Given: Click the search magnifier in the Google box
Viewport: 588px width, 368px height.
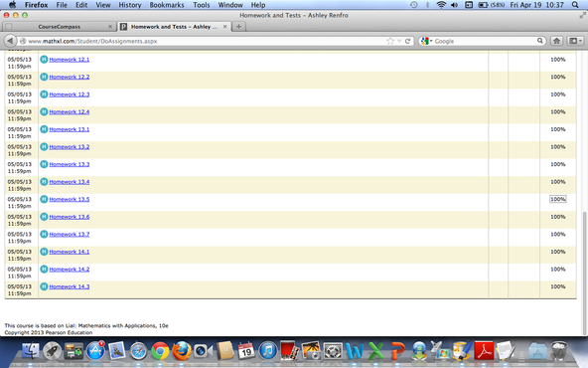Looking at the screenshot, I should [x=540, y=41].
